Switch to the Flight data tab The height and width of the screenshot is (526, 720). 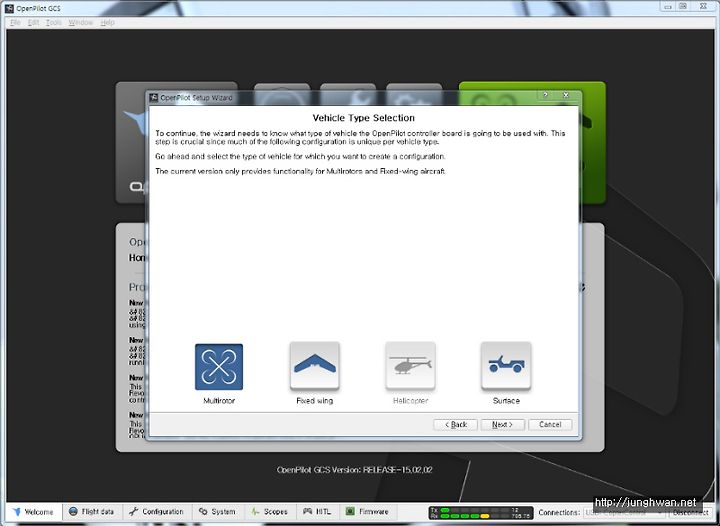[x=91, y=511]
